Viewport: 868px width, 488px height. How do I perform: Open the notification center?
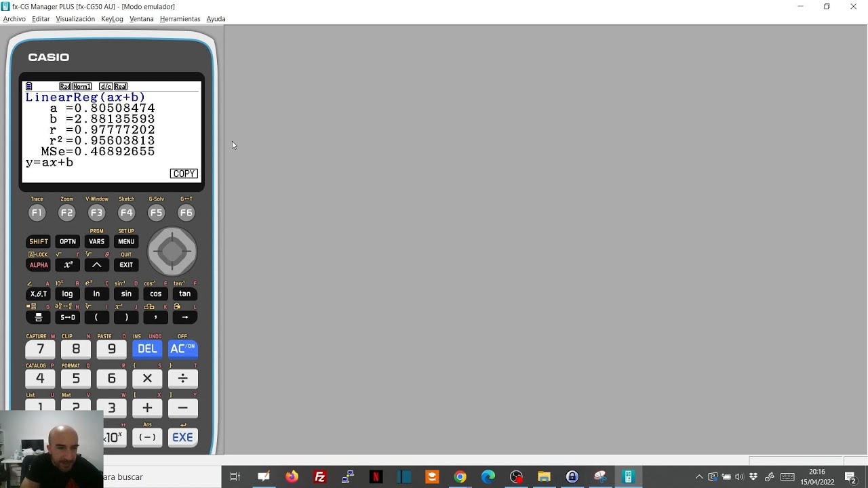(850, 477)
